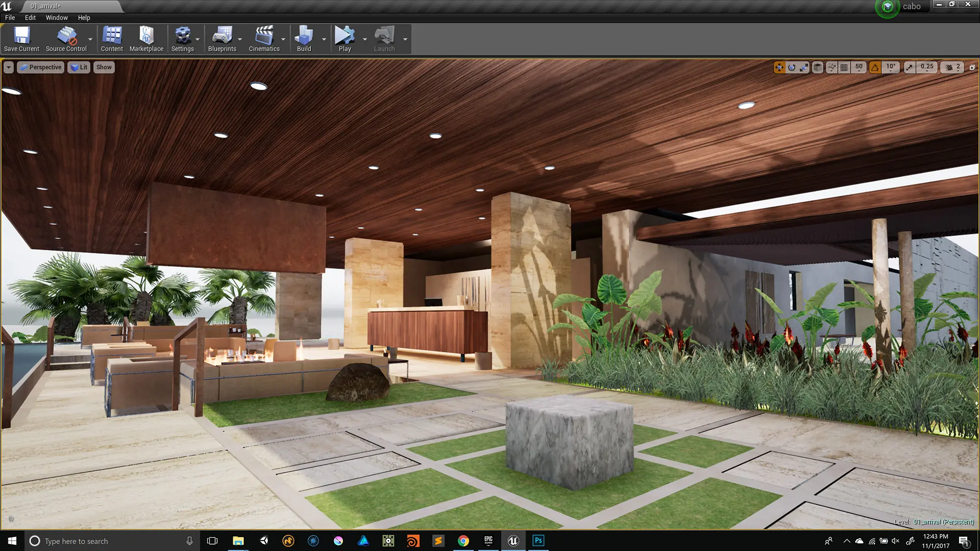Click the Save Current toolbar icon
This screenshot has height=551, width=980.
[x=22, y=39]
